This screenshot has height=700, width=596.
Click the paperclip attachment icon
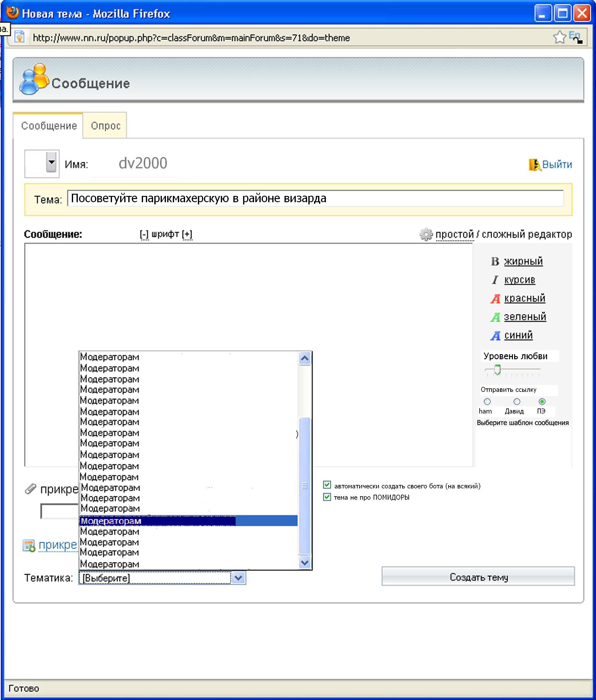tap(30, 489)
